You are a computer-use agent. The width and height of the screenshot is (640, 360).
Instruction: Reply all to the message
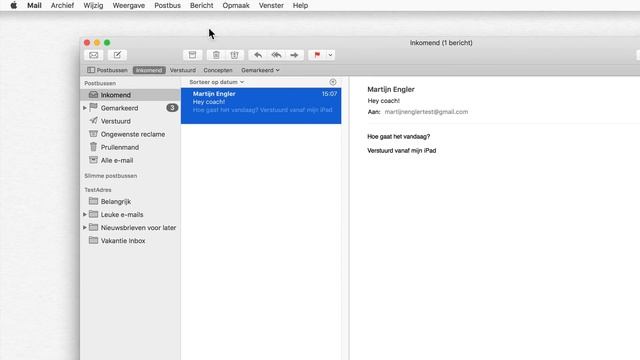[x=276, y=55]
